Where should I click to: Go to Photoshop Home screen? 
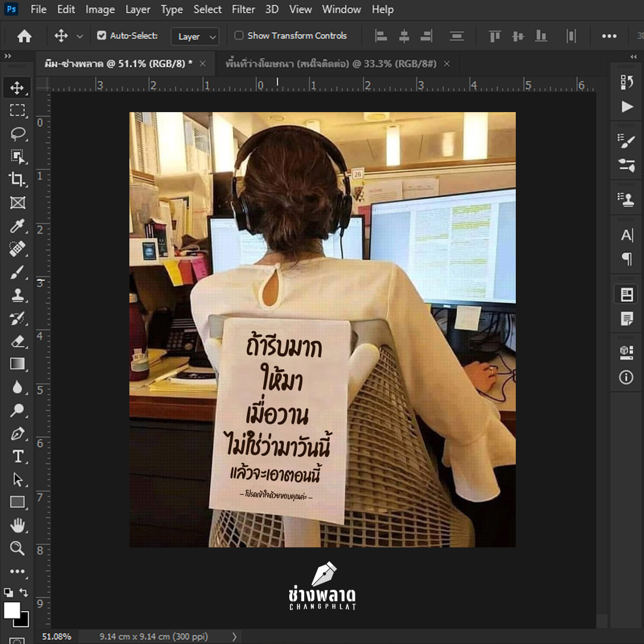(x=24, y=36)
